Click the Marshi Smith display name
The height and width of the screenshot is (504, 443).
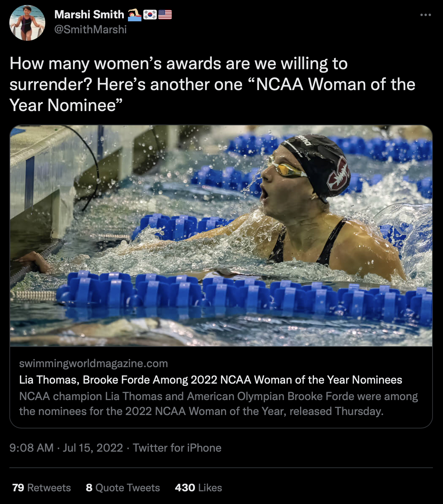(89, 15)
